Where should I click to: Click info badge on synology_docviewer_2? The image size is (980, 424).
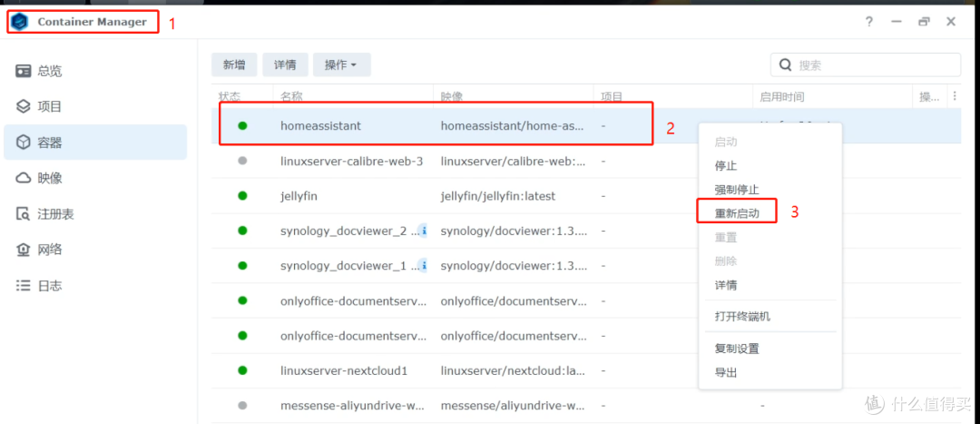tap(422, 231)
